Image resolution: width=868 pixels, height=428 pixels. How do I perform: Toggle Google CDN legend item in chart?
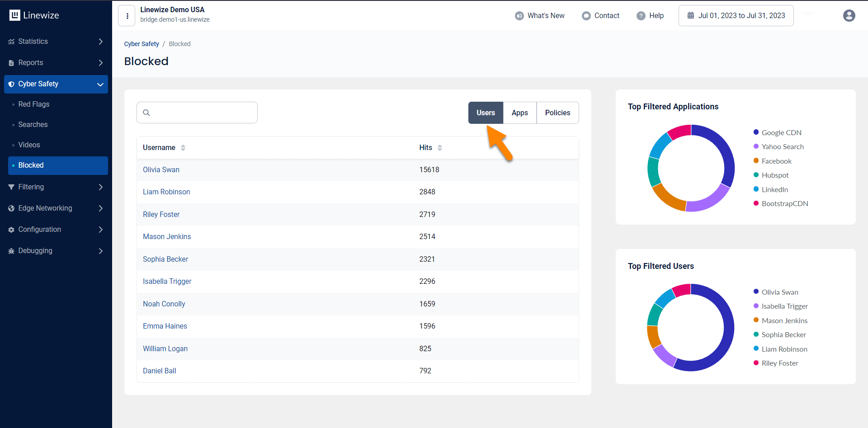[x=781, y=132]
